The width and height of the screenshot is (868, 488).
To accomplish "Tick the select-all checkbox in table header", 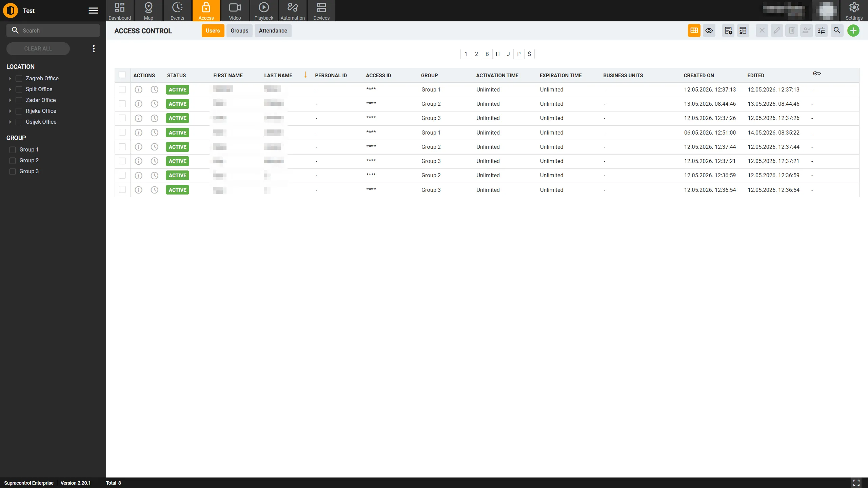I will coord(122,75).
